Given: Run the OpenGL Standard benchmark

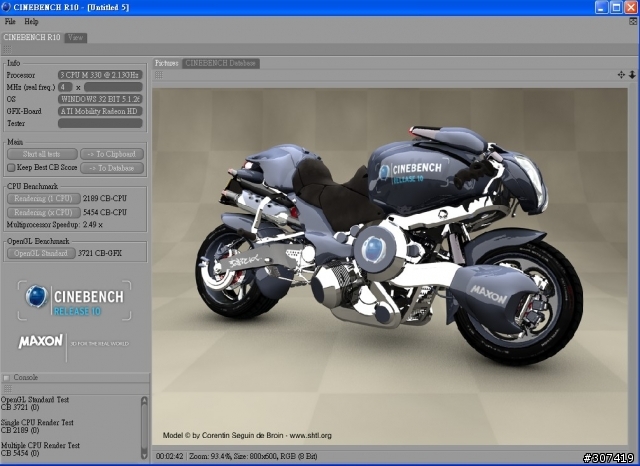Looking at the screenshot, I should pos(41,253).
